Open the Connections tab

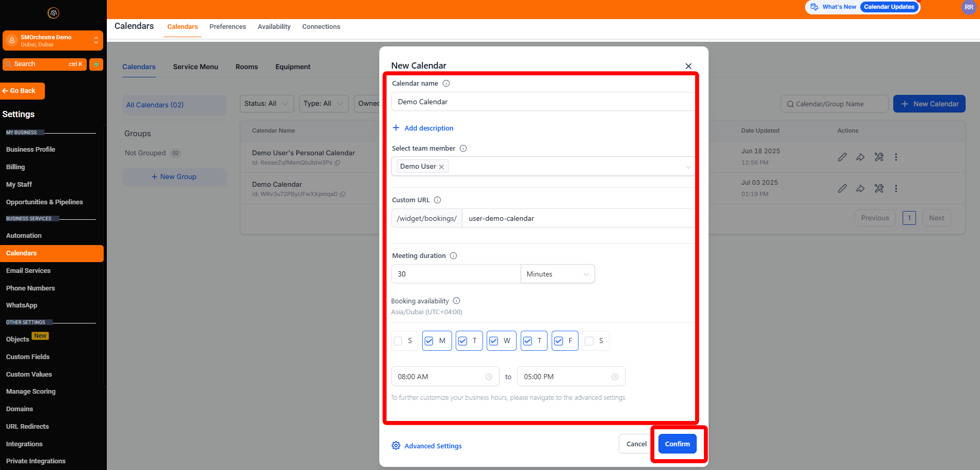click(x=321, y=26)
